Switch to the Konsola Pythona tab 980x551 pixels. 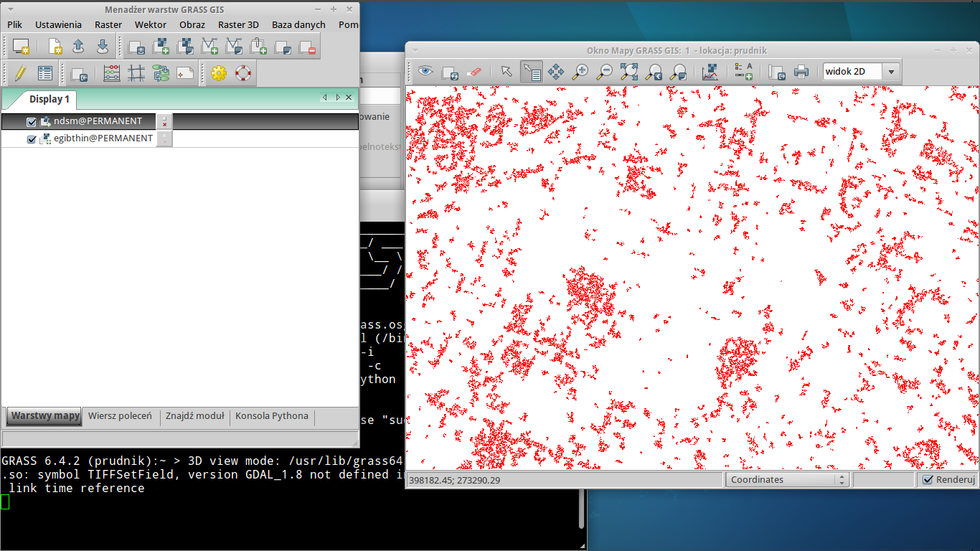coord(272,416)
